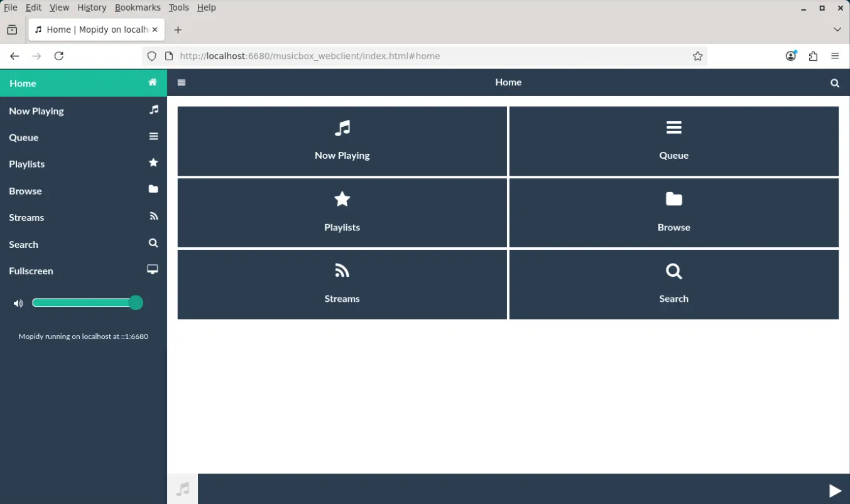This screenshot has width=850, height=504.
Task: Open Queue tile with list icon
Action: [x=673, y=141]
